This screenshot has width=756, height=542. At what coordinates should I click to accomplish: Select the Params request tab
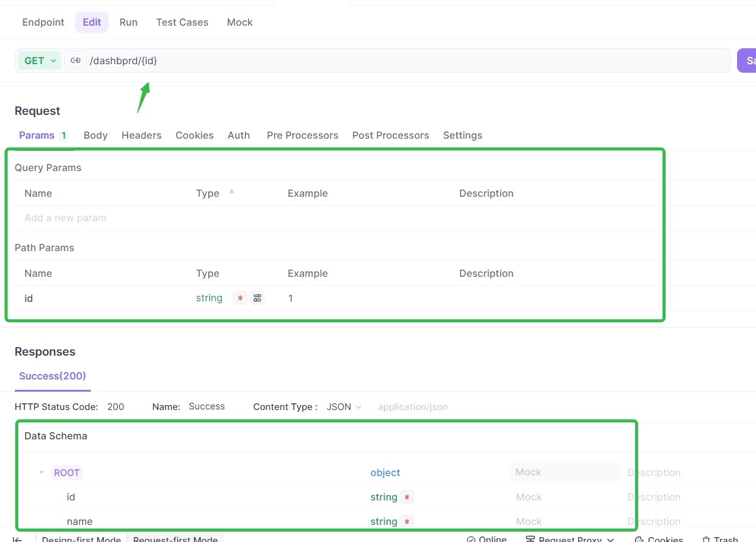pyautogui.click(x=43, y=136)
